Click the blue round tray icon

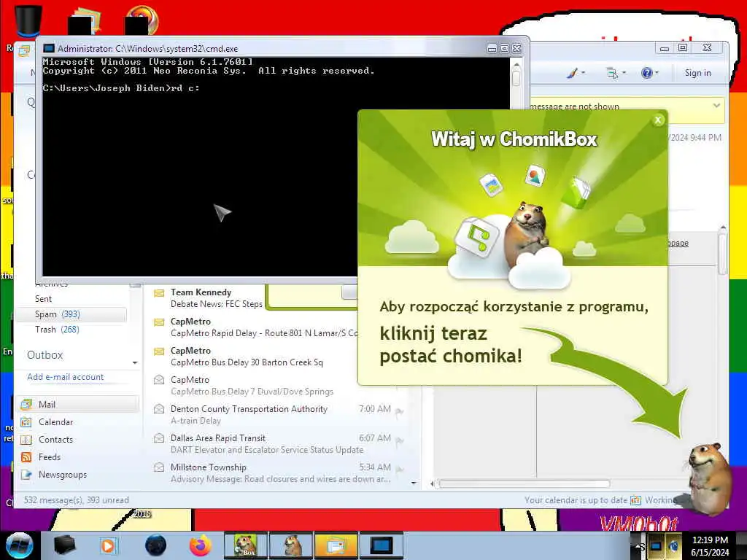pos(673,545)
